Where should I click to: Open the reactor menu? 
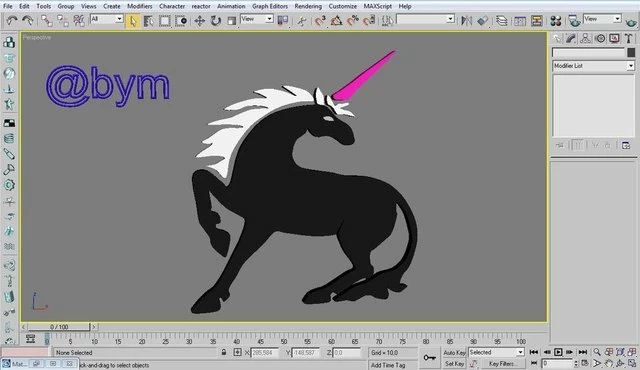pos(201,6)
